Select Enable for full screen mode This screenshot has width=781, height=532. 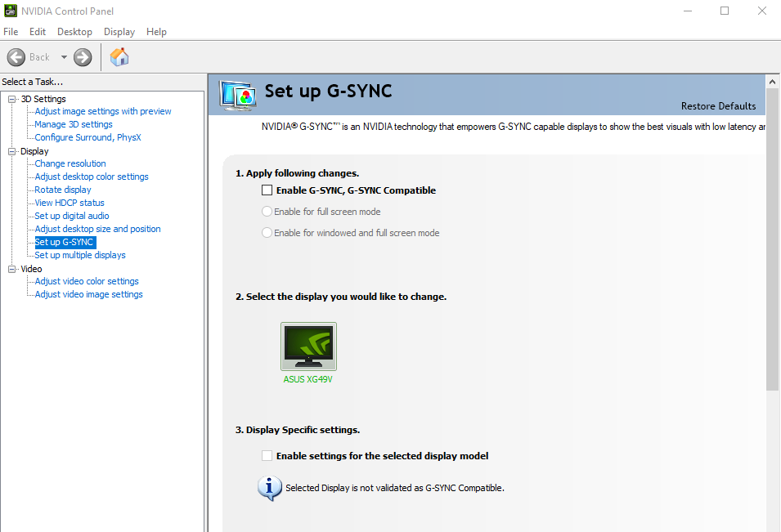pyautogui.click(x=266, y=211)
